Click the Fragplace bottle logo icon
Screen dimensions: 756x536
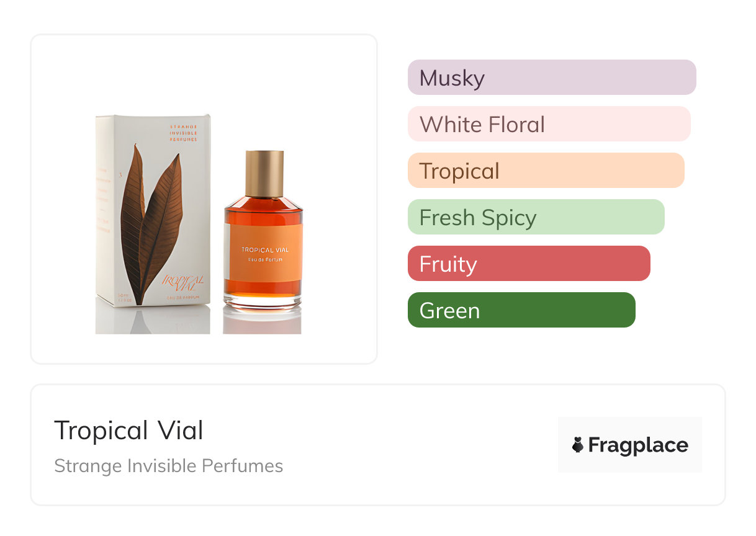578,445
